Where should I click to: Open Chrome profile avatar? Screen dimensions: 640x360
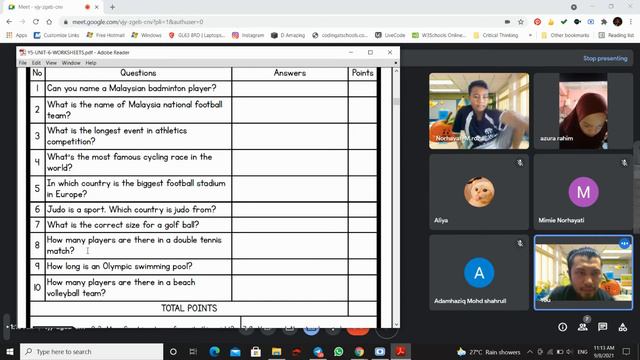coord(618,22)
